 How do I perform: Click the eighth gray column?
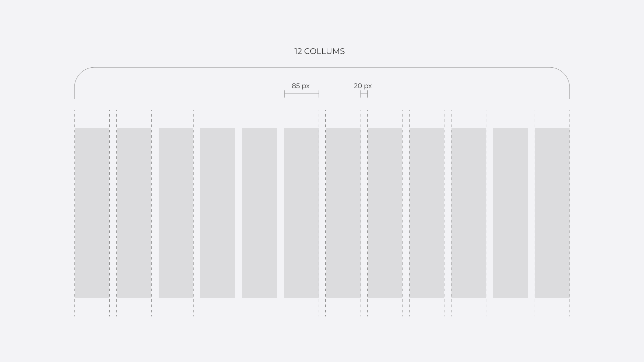[x=385, y=213]
